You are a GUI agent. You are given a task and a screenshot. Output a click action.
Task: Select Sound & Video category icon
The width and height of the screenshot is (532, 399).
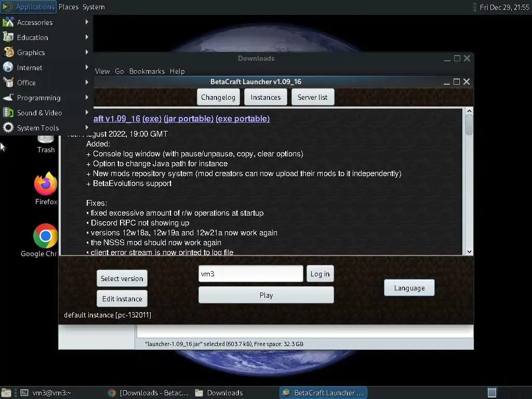[x=8, y=113]
